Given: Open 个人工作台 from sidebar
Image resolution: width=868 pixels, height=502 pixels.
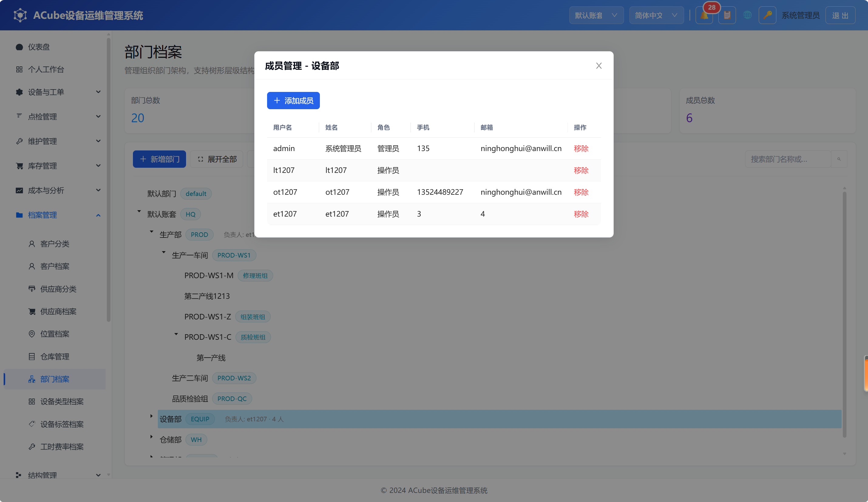Looking at the screenshot, I should coord(55,69).
